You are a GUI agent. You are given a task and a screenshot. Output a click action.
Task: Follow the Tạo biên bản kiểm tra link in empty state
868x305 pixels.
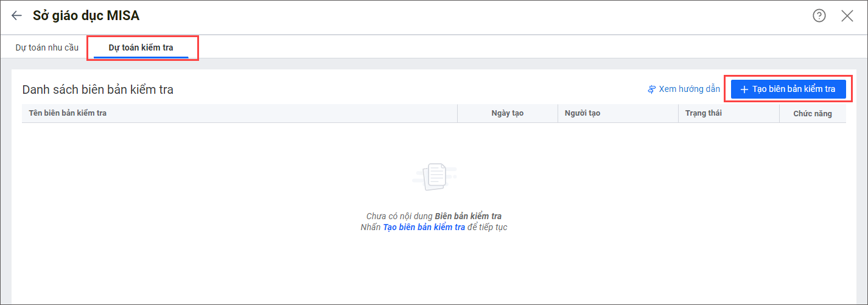click(x=424, y=227)
